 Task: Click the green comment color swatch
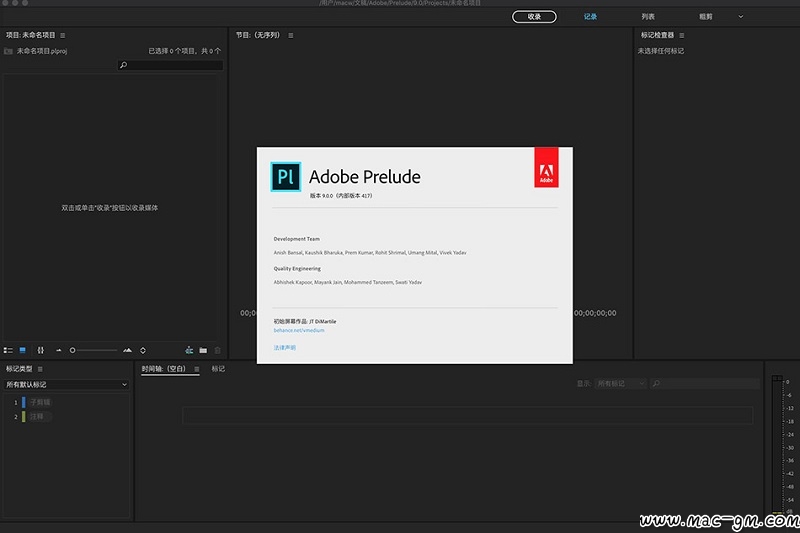tap(23, 416)
